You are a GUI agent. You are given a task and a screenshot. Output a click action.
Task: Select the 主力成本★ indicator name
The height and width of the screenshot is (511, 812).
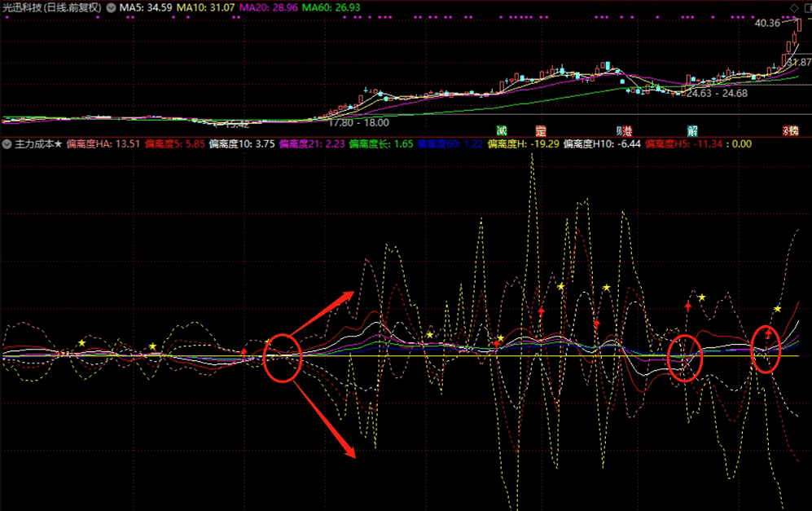pos(38,144)
